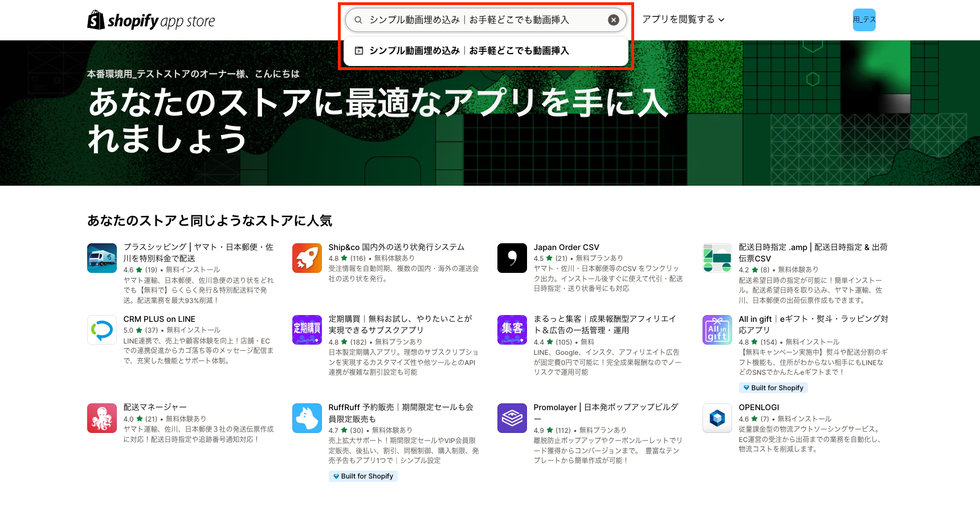The image size is (980, 511).
Task: Clear the search field with X button
Action: [614, 20]
